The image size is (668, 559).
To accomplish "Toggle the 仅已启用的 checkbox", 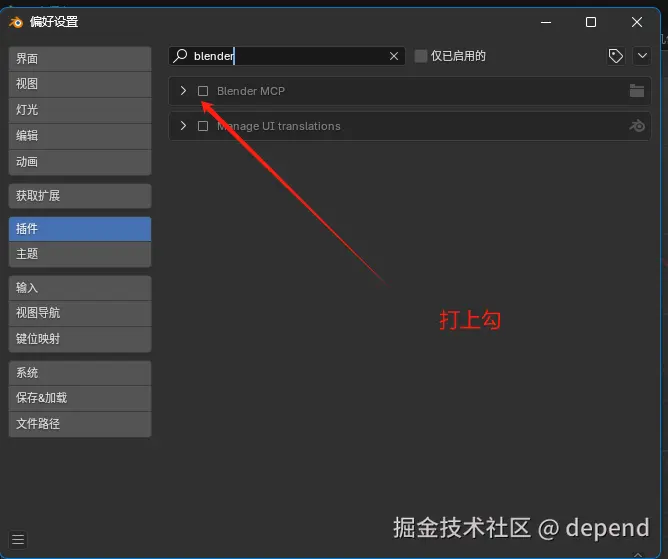I will [420, 56].
